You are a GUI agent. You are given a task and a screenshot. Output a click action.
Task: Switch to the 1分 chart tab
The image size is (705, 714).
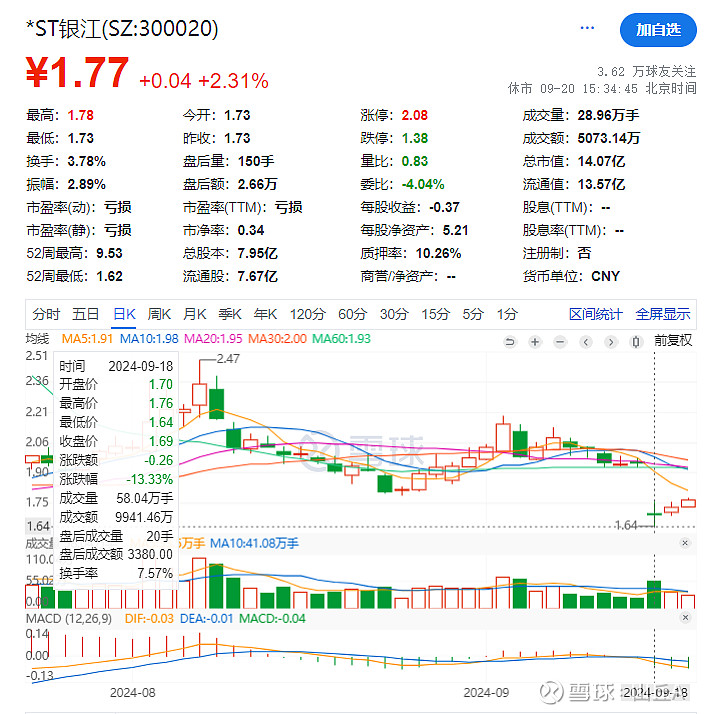tap(507, 314)
